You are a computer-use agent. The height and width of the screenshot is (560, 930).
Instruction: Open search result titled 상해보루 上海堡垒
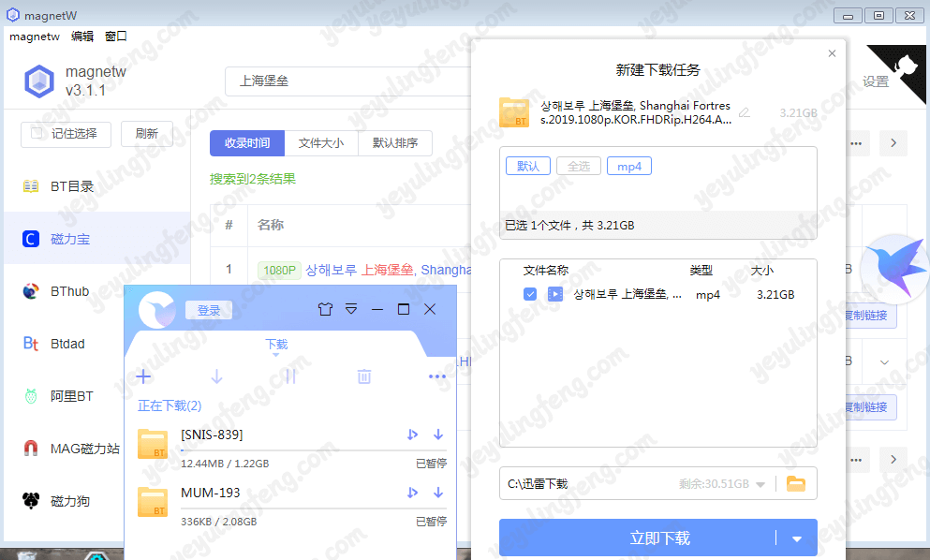click(x=388, y=270)
